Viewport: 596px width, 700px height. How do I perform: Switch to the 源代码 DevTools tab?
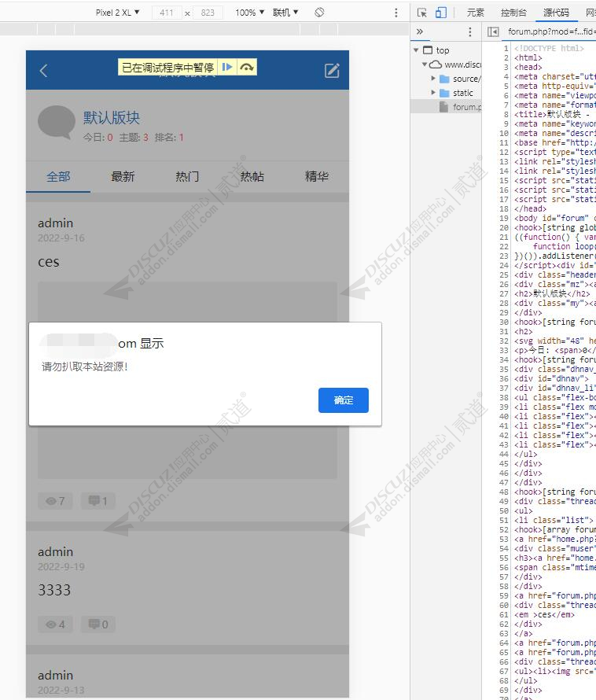pos(556,13)
